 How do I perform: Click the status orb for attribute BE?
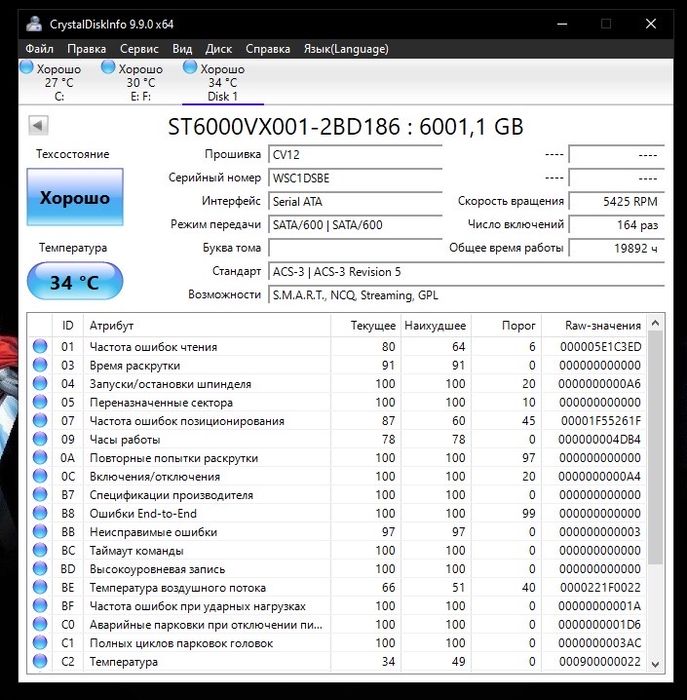pyautogui.click(x=40, y=587)
